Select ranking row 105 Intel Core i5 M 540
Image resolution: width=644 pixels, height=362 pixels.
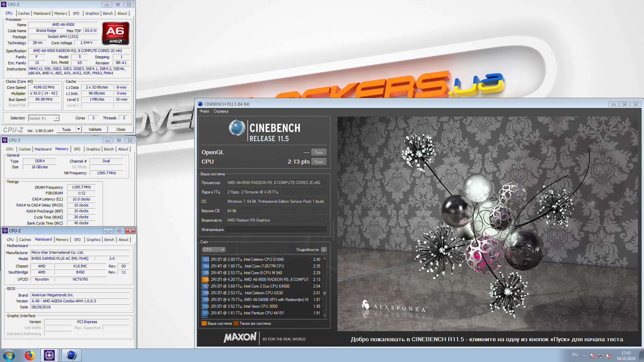(262, 273)
